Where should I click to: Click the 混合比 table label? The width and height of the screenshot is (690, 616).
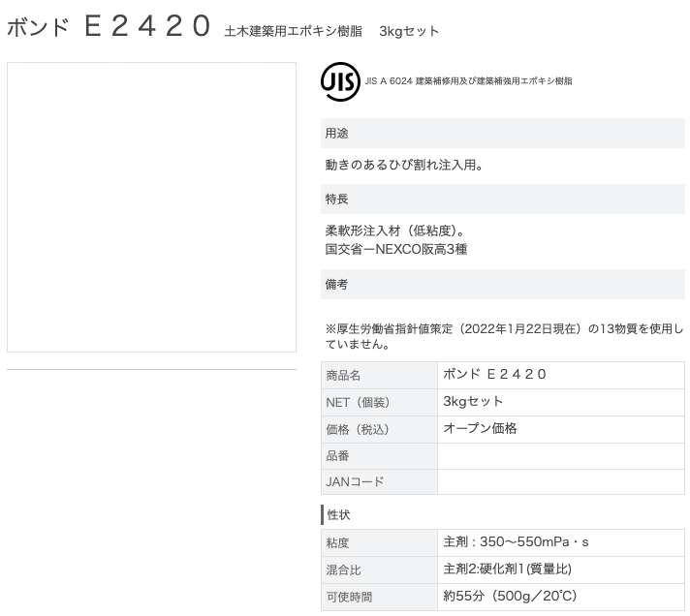pos(379,570)
